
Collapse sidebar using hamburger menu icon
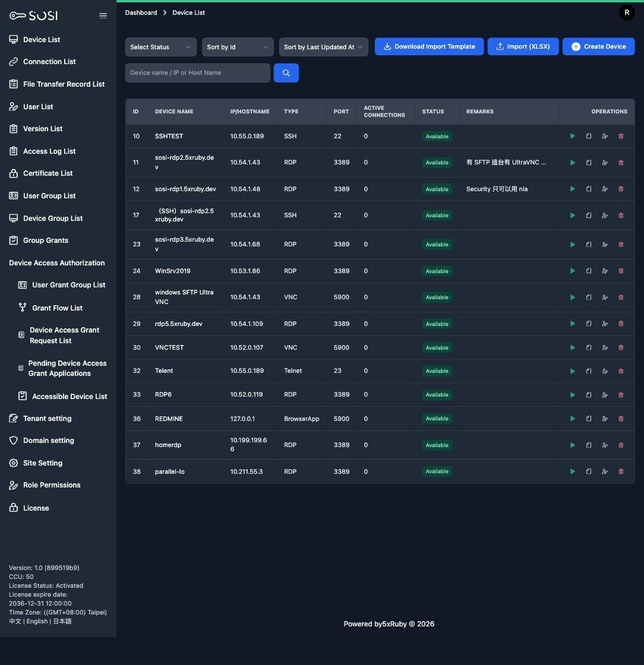pyautogui.click(x=103, y=15)
